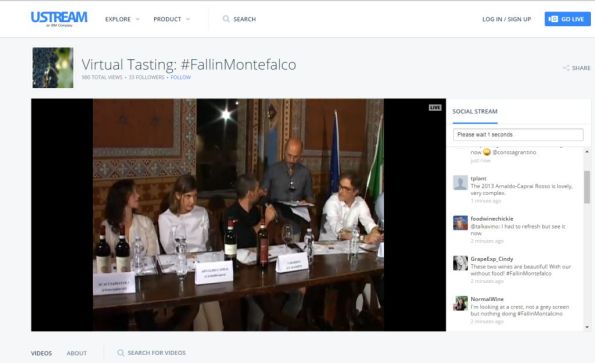
Task: Click the #FallinMontefalco hashtag in GrapeExp_Cindy's post
Action: coord(529,273)
